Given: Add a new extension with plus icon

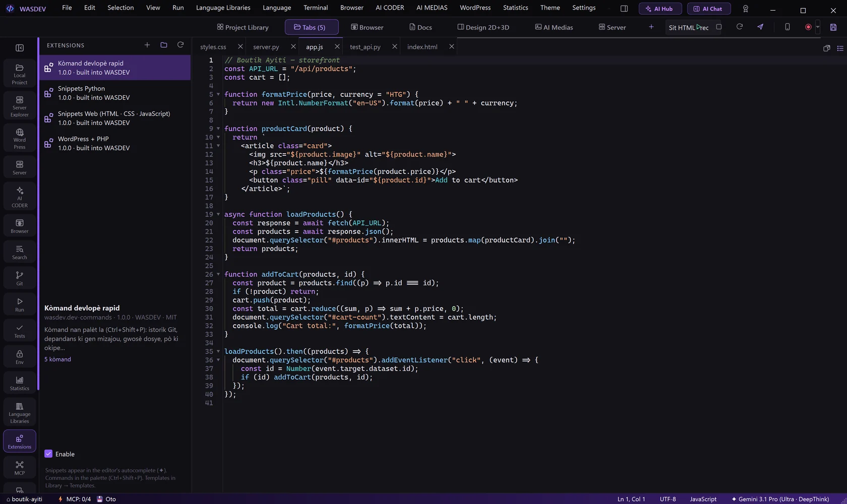Looking at the screenshot, I should [147, 45].
